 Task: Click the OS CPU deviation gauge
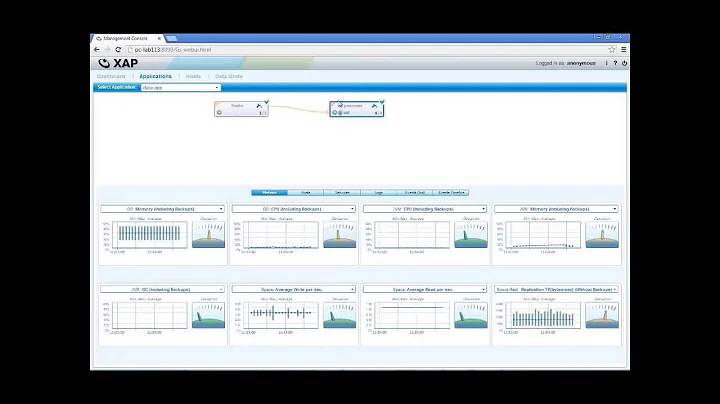[339, 235]
